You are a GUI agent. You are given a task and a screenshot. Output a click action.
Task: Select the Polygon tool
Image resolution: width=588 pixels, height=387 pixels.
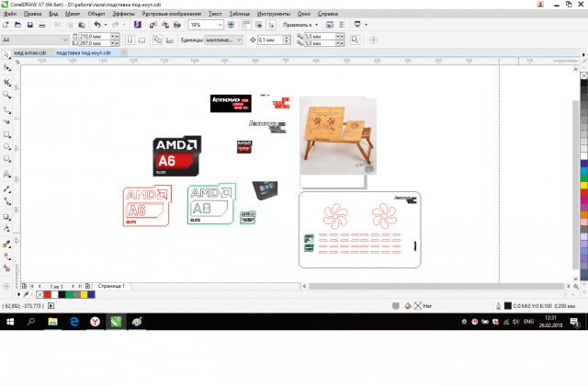coord(6,159)
